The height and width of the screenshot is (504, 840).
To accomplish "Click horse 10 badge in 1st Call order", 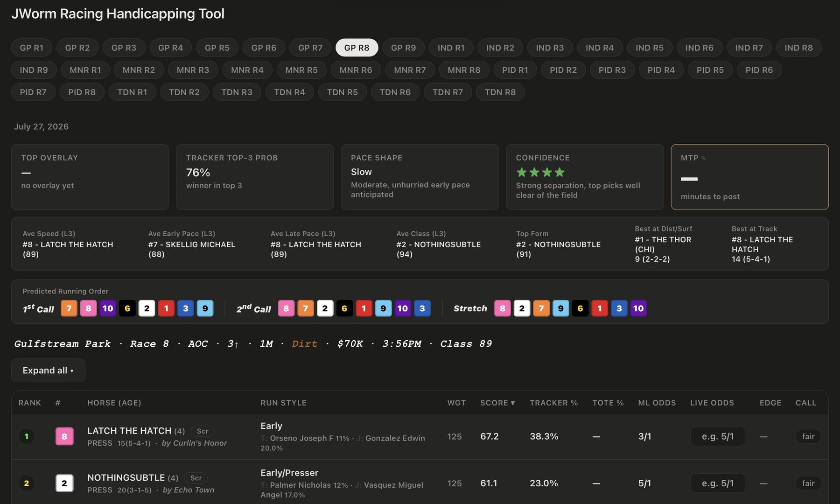I will [108, 308].
